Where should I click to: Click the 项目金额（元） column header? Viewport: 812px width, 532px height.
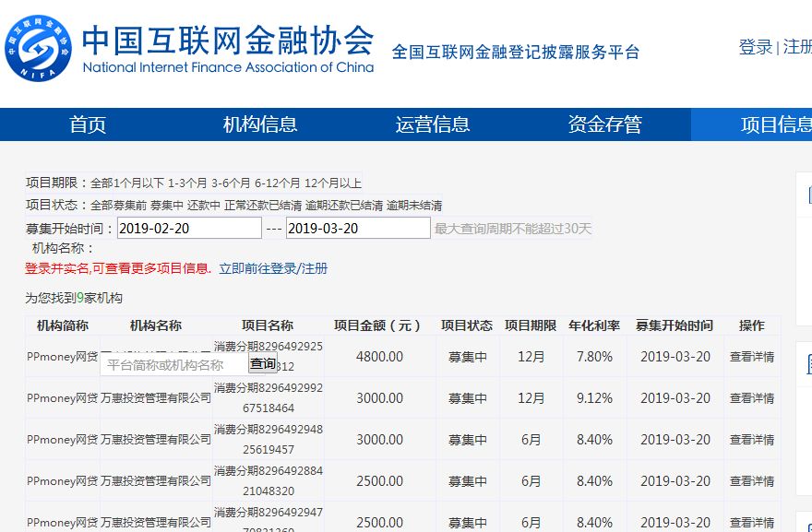(x=379, y=325)
